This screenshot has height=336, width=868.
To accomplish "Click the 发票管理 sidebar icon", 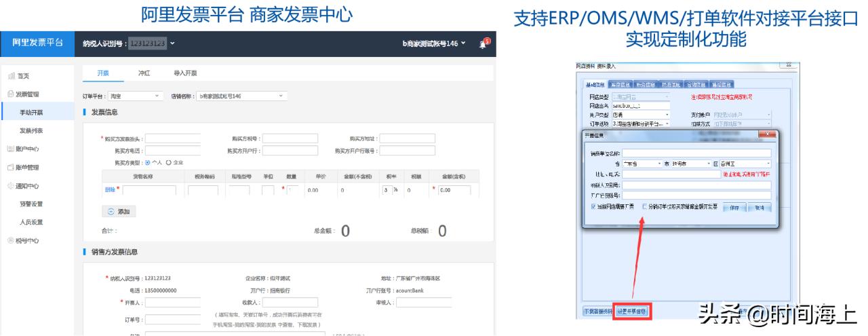I will (10, 94).
